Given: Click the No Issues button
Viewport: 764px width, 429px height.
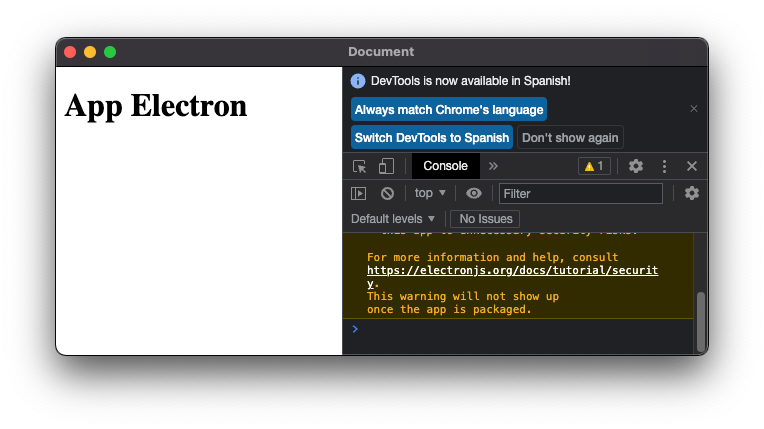Looking at the screenshot, I should (x=485, y=219).
